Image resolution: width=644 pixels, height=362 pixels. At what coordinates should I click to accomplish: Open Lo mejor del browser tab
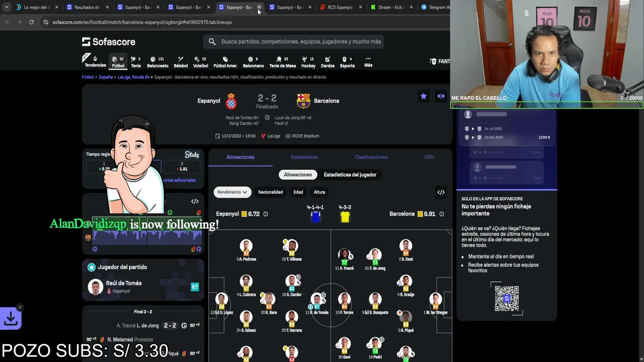pyautogui.click(x=37, y=7)
